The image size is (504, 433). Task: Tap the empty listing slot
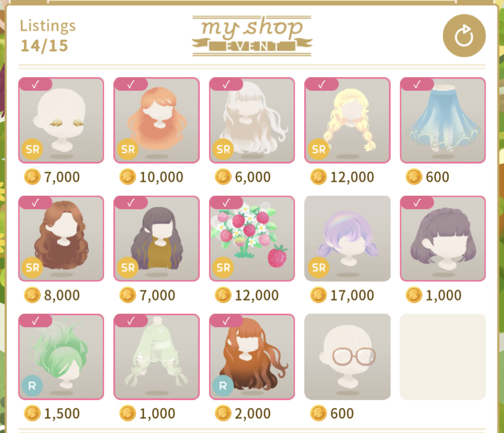coord(443,356)
